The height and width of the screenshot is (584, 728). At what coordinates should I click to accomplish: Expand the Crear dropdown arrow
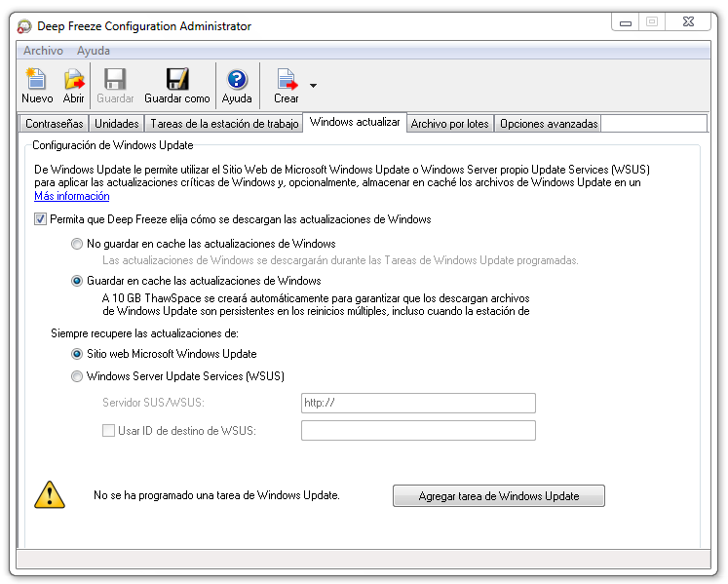click(313, 86)
